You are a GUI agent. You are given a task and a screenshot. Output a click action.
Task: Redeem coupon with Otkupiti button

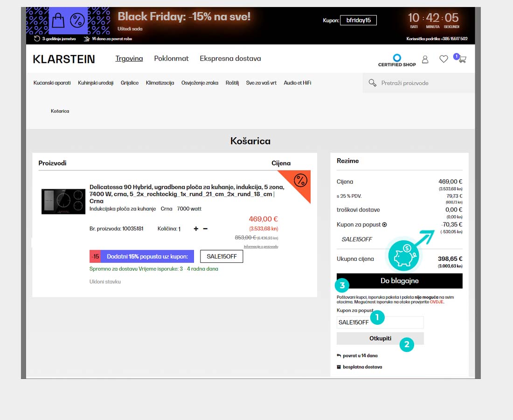coord(380,338)
